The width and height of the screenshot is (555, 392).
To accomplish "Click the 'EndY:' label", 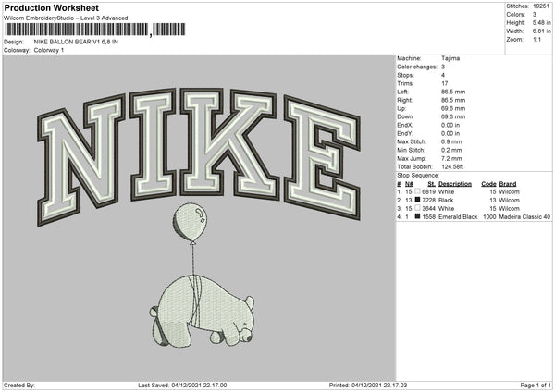I will 405,133.
